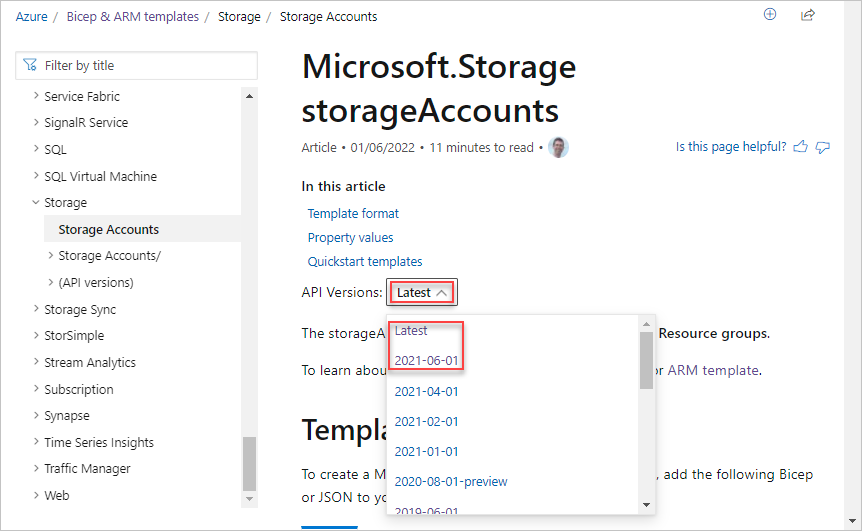This screenshot has width=862, height=531.
Task: Expand the Service Fabric tree node
Action: [36, 96]
